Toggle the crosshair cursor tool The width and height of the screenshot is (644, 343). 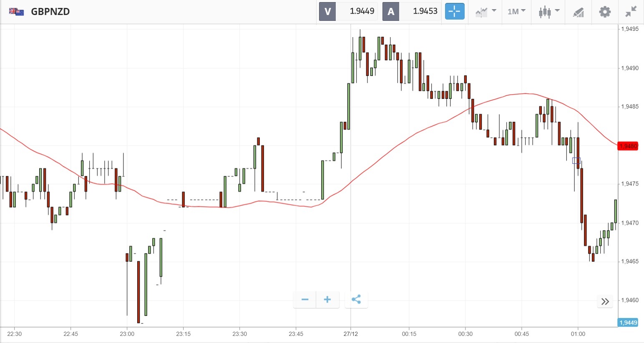[x=454, y=11]
